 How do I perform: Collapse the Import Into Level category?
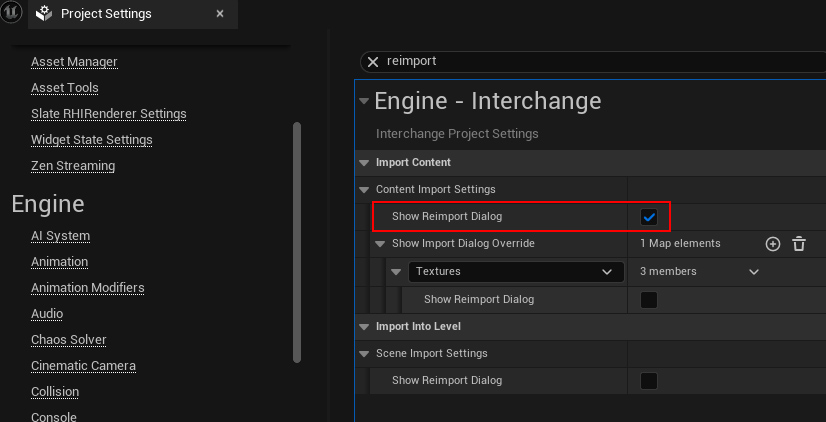tap(364, 327)
